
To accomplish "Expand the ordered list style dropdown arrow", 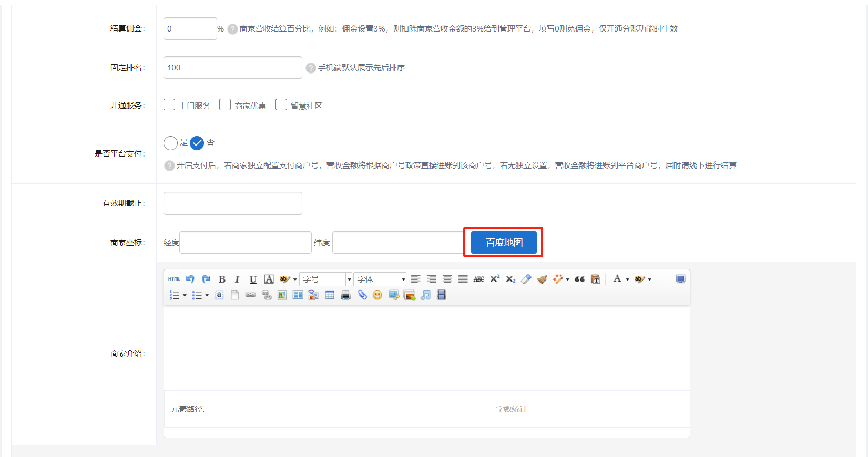I will pyautogui.click(x=185, y=295).
